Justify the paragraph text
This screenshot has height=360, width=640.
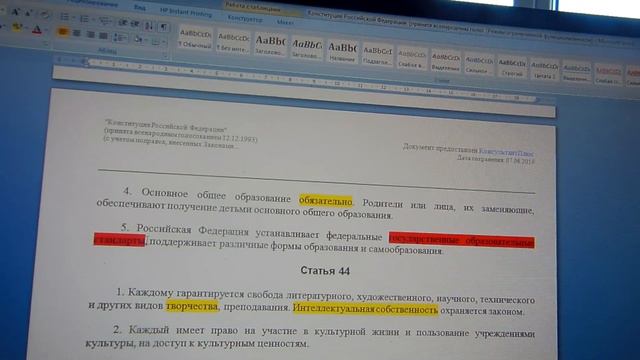pyautogui.click(x=103, y=36)
